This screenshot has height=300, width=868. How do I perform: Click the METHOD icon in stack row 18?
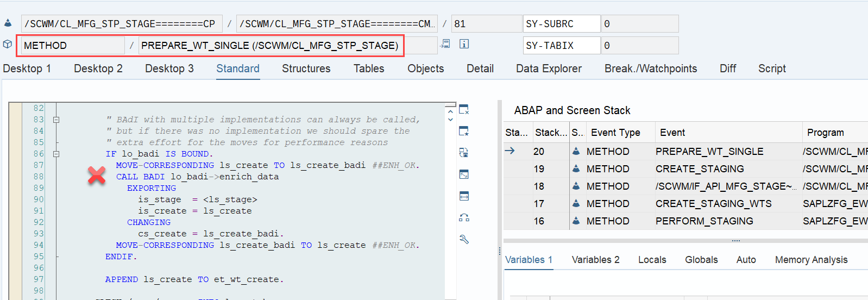tap(576, 186)
